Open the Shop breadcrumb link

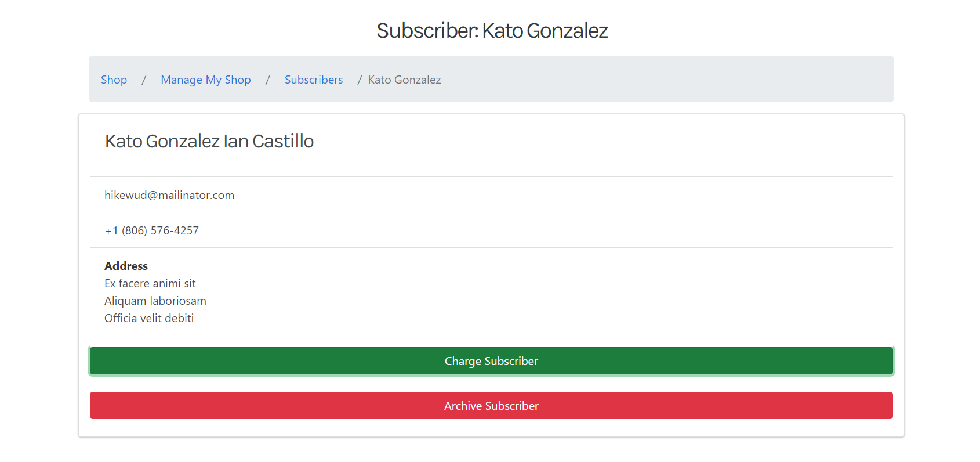pyautogui.click(x=114, y=80)
